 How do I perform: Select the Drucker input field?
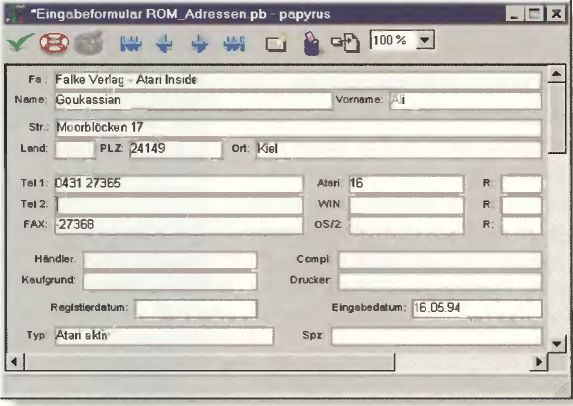[x=440, y=281]
